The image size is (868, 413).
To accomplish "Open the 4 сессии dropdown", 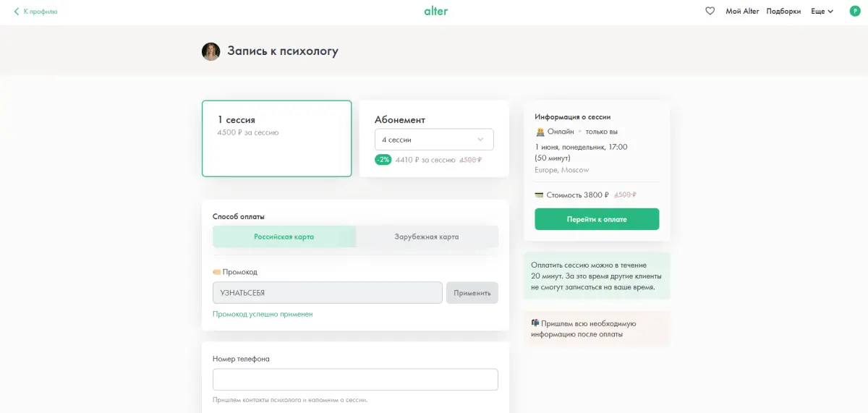I will click(x=434, y=140).
